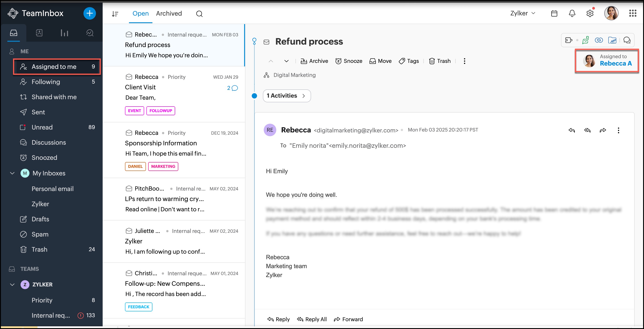Collapse the ZYLKER team tree
This screenshot has height=329, width=644.
click(x=12, y=285)
